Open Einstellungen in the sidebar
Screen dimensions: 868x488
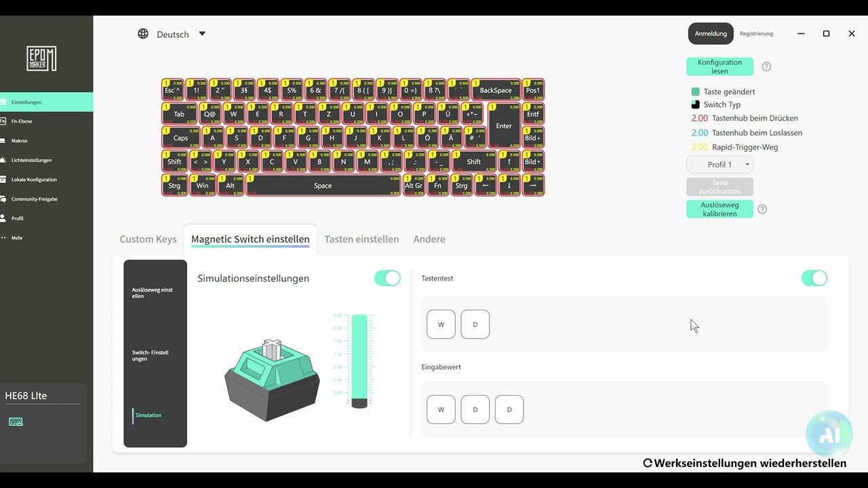46,102
